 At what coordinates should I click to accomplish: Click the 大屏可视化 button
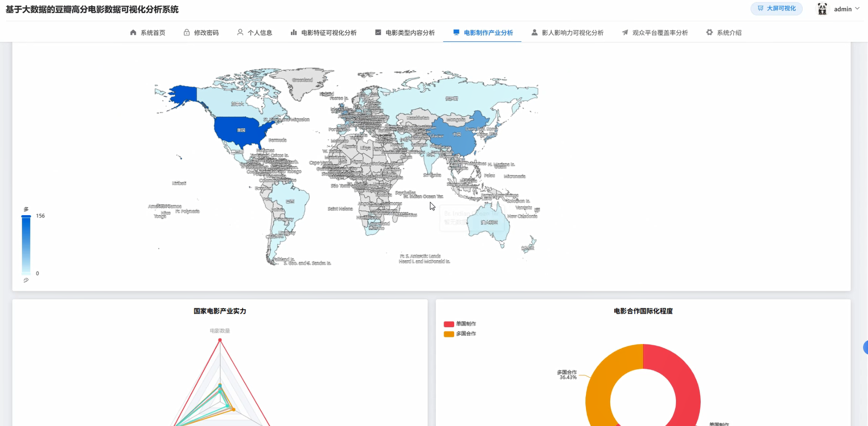tap(776, 9)
